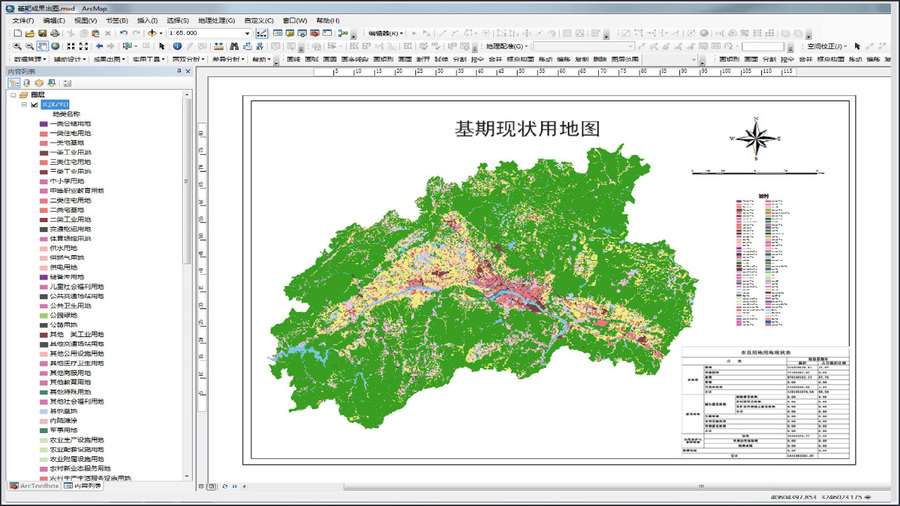Screen dimensions: 900x506
Task: Print the map layout
Action: pyautogui.click(x=55, y=33)
